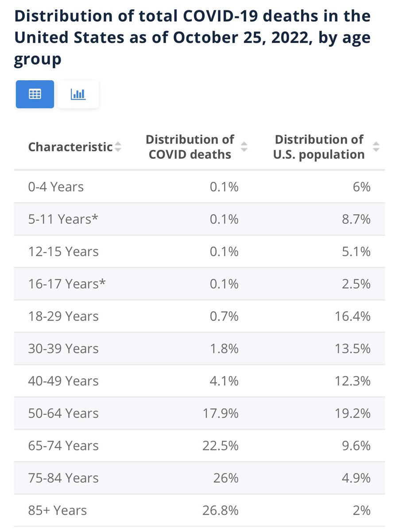Click the Distribution of COVID deaths header
Viewport: 399px width, 532px height.
pos(190,147)
